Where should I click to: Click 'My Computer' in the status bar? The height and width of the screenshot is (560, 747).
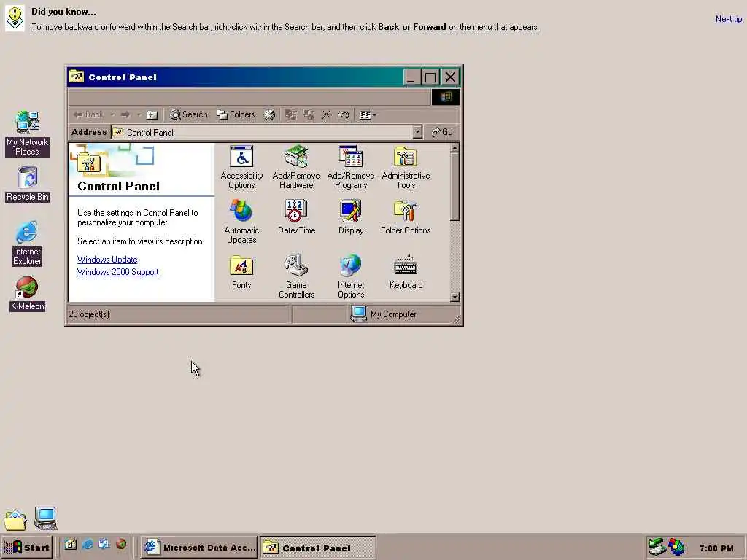coord(393,314)
